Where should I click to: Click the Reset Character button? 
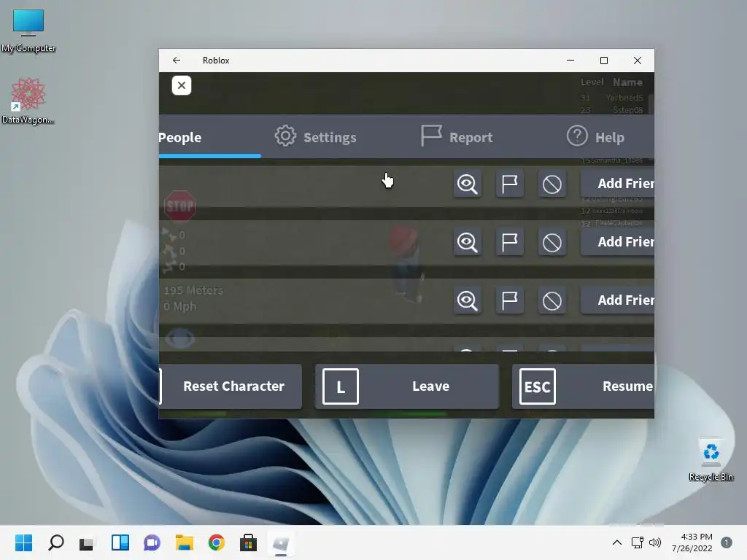pos(231,386)
